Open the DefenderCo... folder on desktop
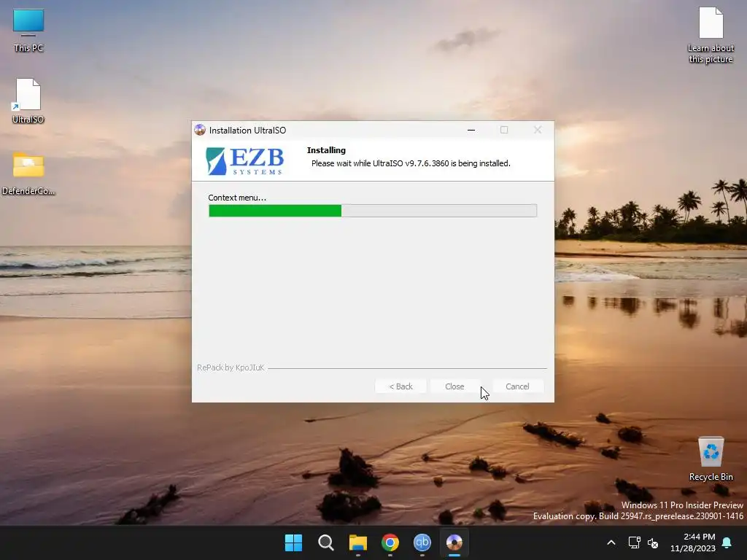This screenshot has width=747, height=560. point(28,174)
